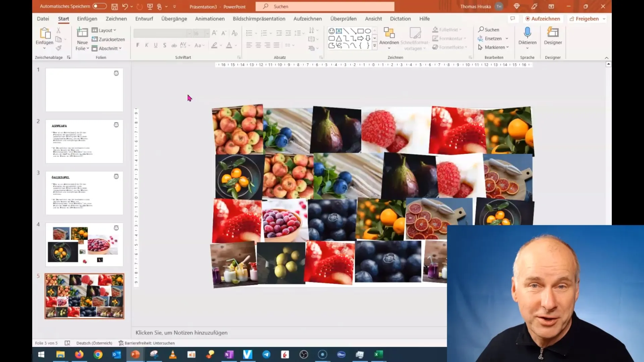Click scroll up arrow of slide area
Screen dimensions: 644x362
[608, 64]
